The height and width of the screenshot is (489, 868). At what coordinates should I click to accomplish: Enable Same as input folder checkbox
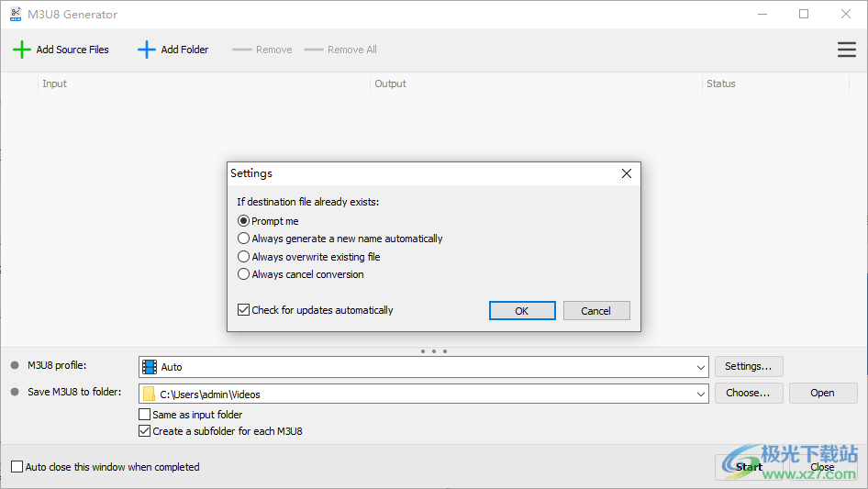click(144, 415)
